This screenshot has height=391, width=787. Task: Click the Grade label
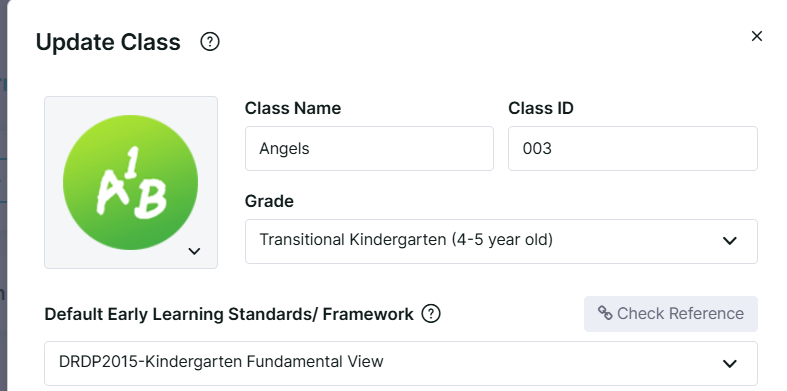point(269,201)
